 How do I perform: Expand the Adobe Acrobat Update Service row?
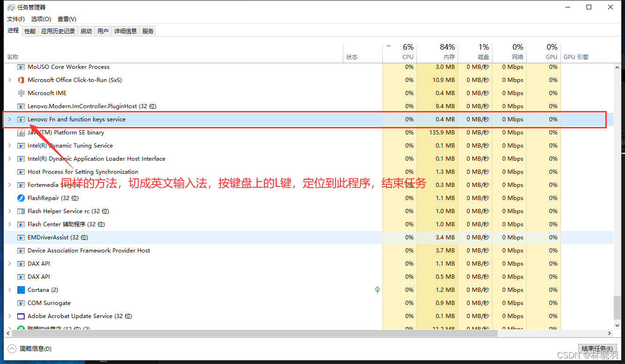10,316
